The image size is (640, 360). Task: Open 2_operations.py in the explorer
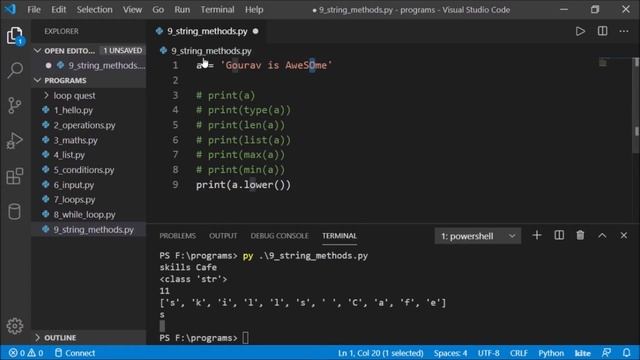tap(84, 125)
